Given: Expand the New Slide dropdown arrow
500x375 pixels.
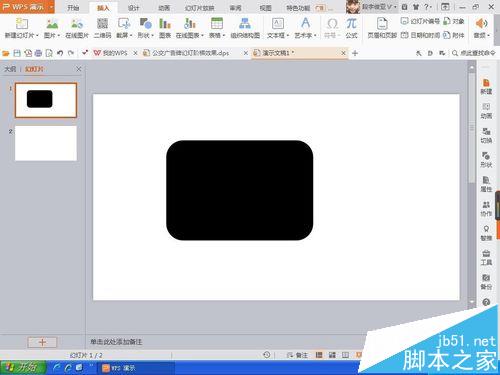Looking at the screenshot, I should pos(37,35).
